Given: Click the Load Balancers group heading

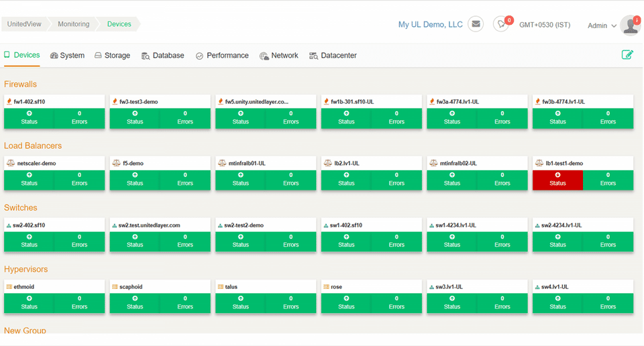Looking at the screenshot, I should point(33,146).
